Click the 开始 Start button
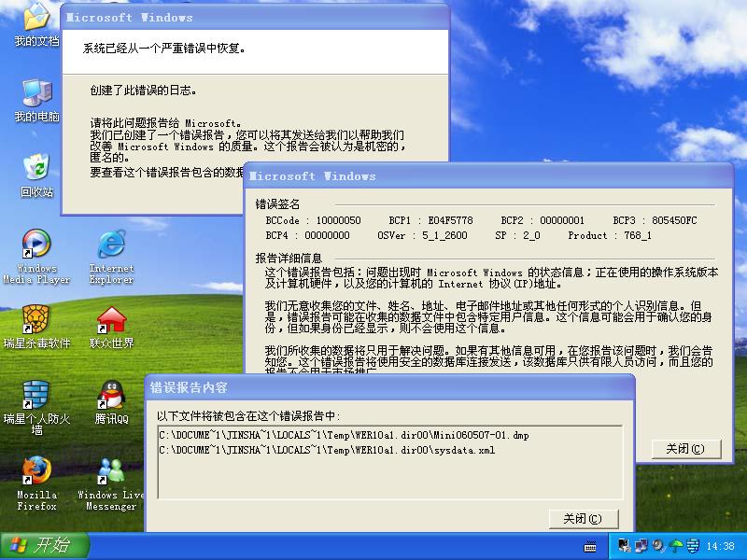The image size is (747, 560). click(x=44, y=546)
